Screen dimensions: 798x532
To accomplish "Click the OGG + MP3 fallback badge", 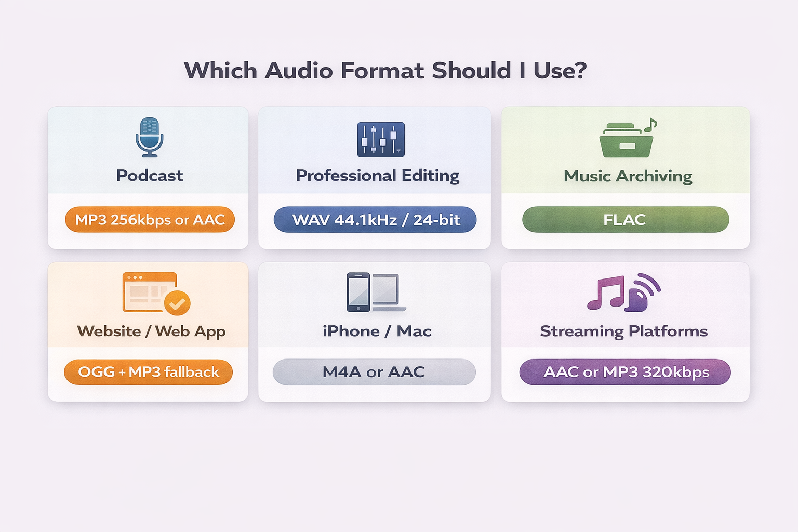I will point(149,372).
